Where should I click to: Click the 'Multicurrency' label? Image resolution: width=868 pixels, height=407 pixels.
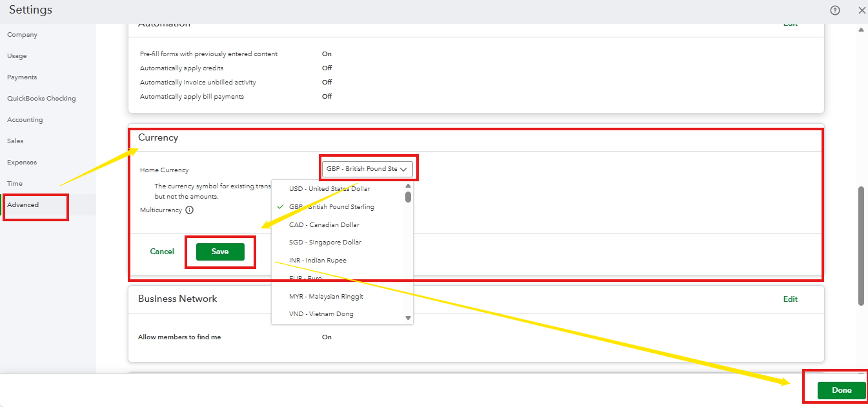[161, 210]
